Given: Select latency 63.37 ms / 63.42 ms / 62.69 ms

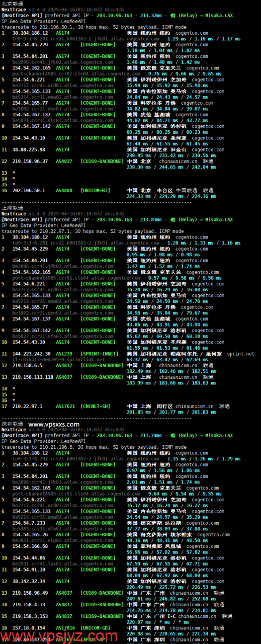Looking at the screenshot, I should point(168,360).
